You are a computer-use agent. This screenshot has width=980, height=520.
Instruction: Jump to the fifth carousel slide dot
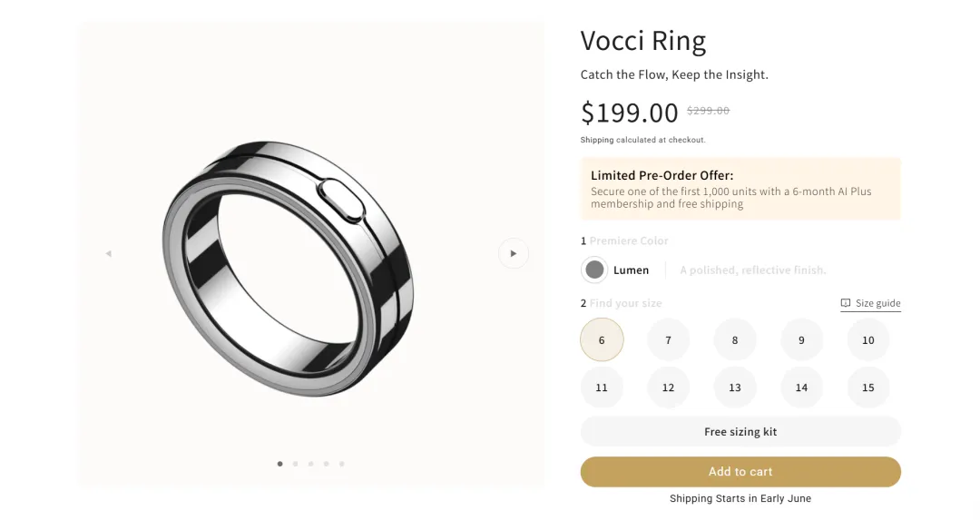(342, 464)
